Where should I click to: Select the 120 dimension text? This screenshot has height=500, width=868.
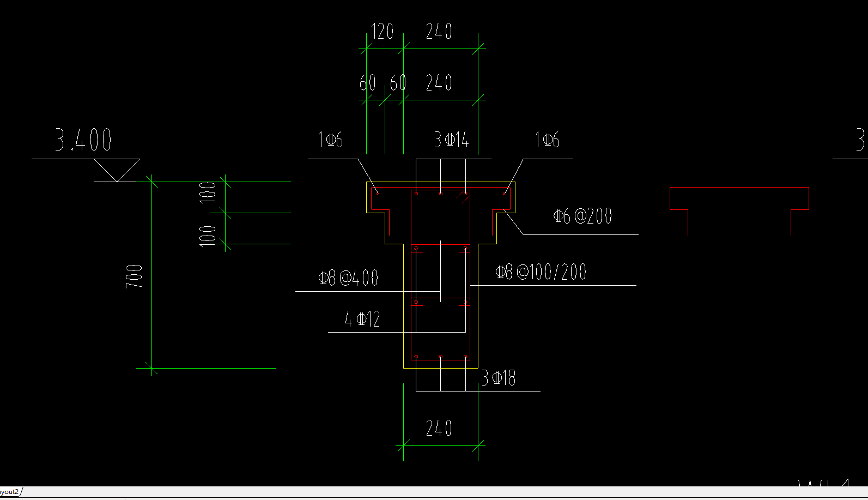click(382, 32)
